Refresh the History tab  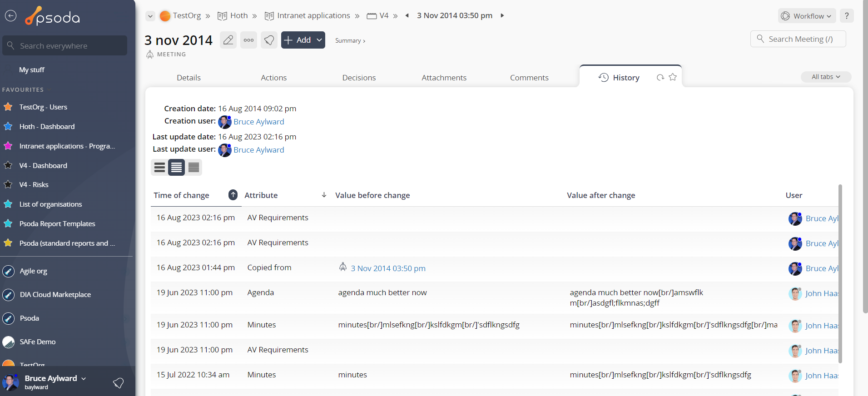pyautogui.click(x=660, y=78)
